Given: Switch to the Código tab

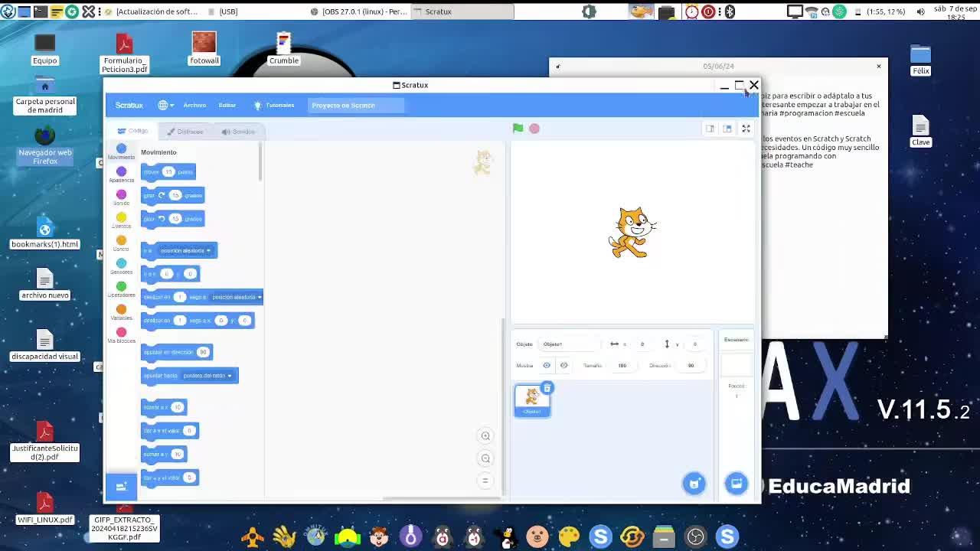Looking at the screenshot, I should pyautogui.click(x=133, y=132).
